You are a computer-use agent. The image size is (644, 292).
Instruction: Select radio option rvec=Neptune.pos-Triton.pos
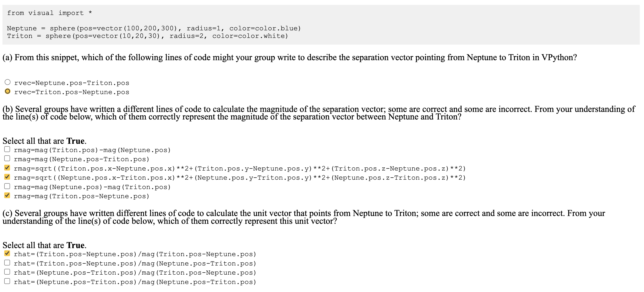[x=8, y=82]
